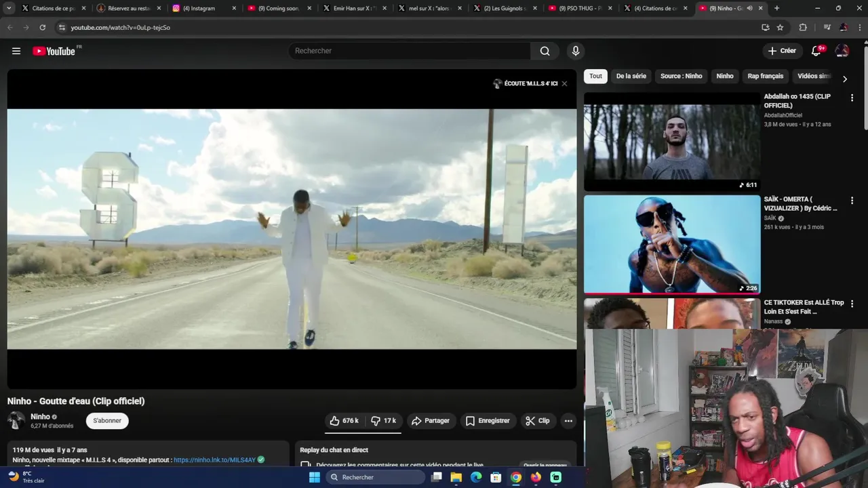This screenshot has height=488, width=868.
Task: Open the notifications bell
Action: 816,51
